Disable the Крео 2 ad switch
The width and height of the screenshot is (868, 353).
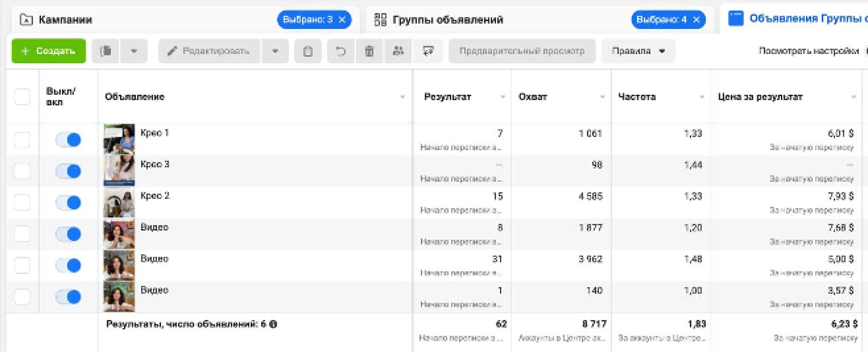click(x=68, y=203)
